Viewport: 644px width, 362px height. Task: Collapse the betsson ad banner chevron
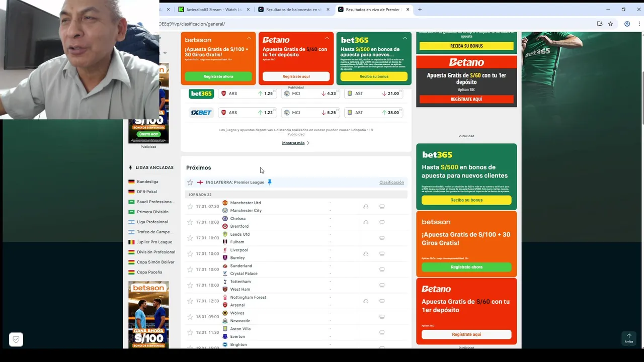pyautogui.click(x=249, y=38)
